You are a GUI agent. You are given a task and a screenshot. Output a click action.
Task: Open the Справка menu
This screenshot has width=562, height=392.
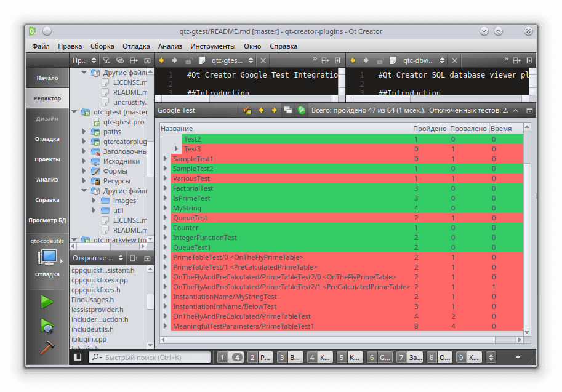[283, 46]
